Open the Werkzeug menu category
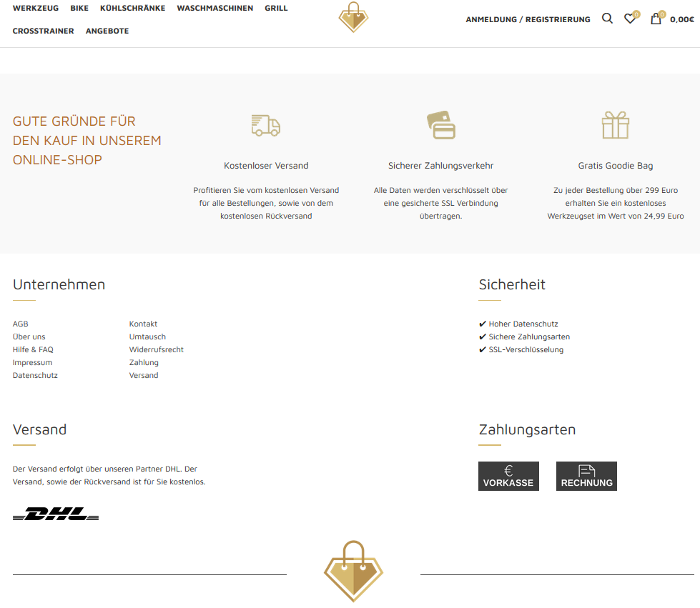 [36, 8]
